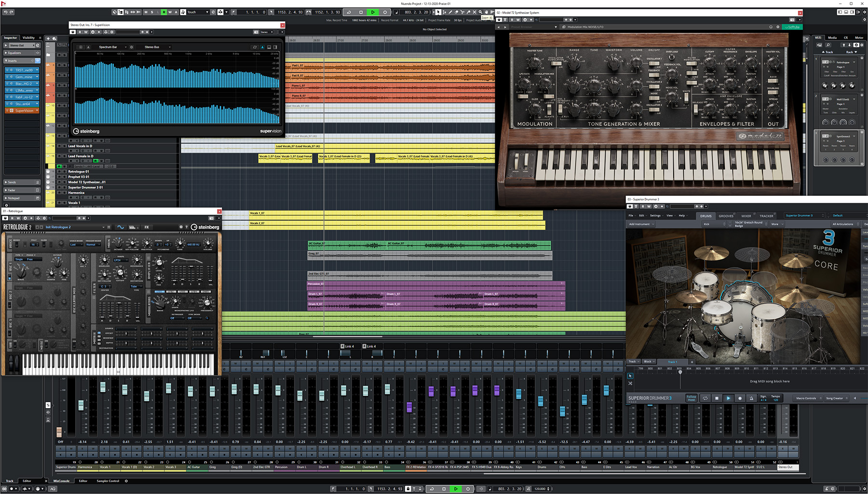Toggle global Write automation W button
Image resolution: width=868 pixels, height=494 pixels.
(x=170, y=12)
